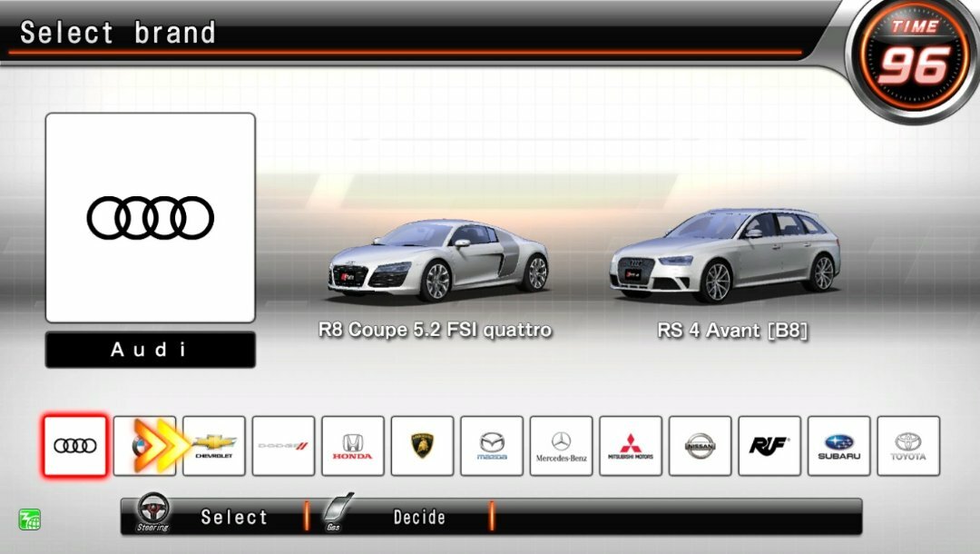Image resolution: width=980 pixels, height=554 pixels.
Task: Select the highlighted Audi rings logo
Action: 73,446
